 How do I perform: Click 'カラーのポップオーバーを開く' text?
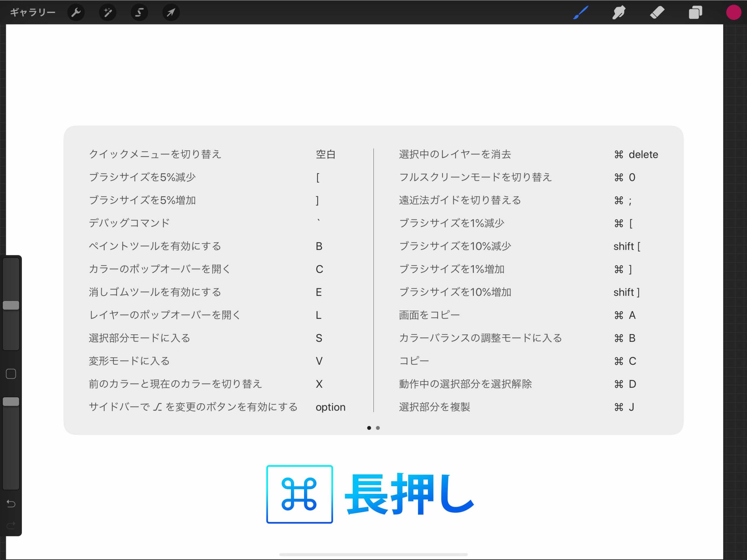[160, 269]
